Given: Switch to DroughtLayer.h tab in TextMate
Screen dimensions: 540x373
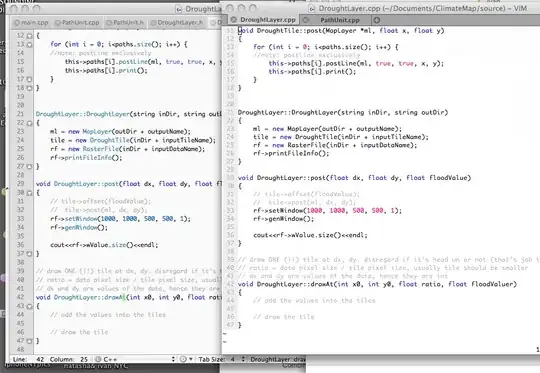Looking at the screenshot, I should 177,23.
